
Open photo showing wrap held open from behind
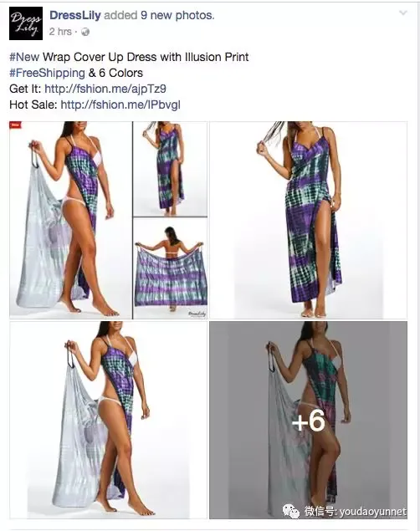(170, 268)
